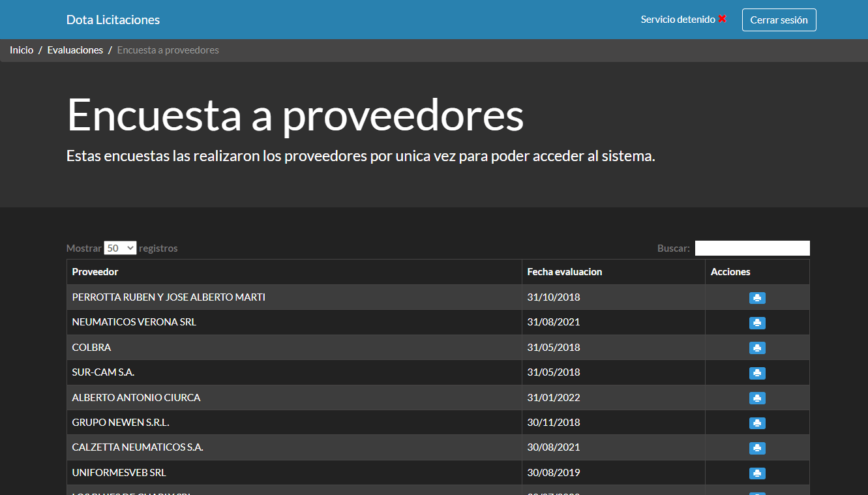Screen dimensions: 868x495
Task: Print ALBERTO ANTONIO CIURCA's survey
Action: [756, 398]
